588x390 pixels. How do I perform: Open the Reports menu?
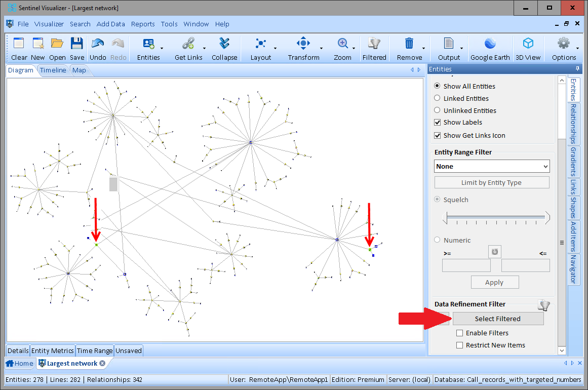(x=143, y=24)
